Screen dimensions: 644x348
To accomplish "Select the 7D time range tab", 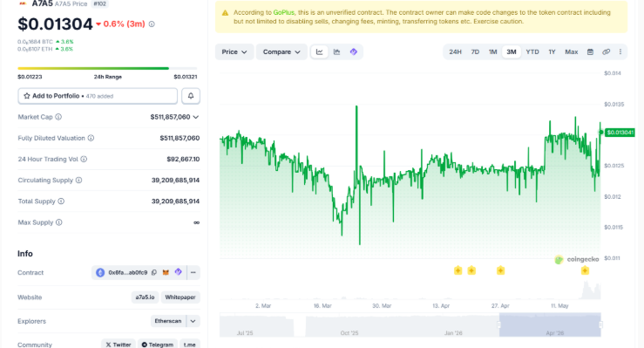I will pos(475,51).
